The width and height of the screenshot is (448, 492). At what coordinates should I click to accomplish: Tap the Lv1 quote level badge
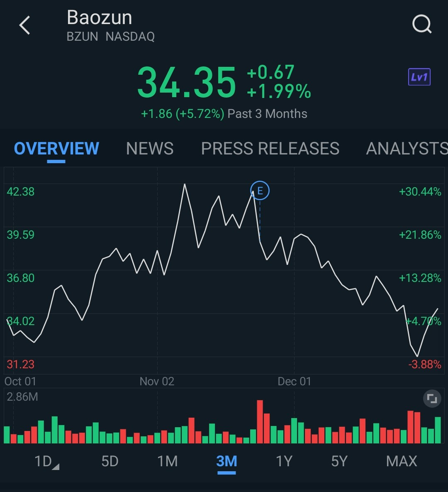click(x=419, y=77)
